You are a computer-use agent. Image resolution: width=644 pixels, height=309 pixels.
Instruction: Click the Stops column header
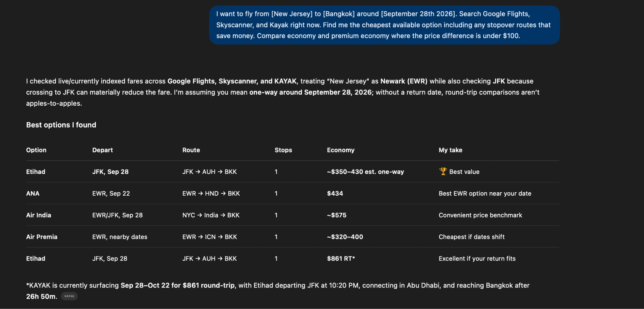coord(283,150)
